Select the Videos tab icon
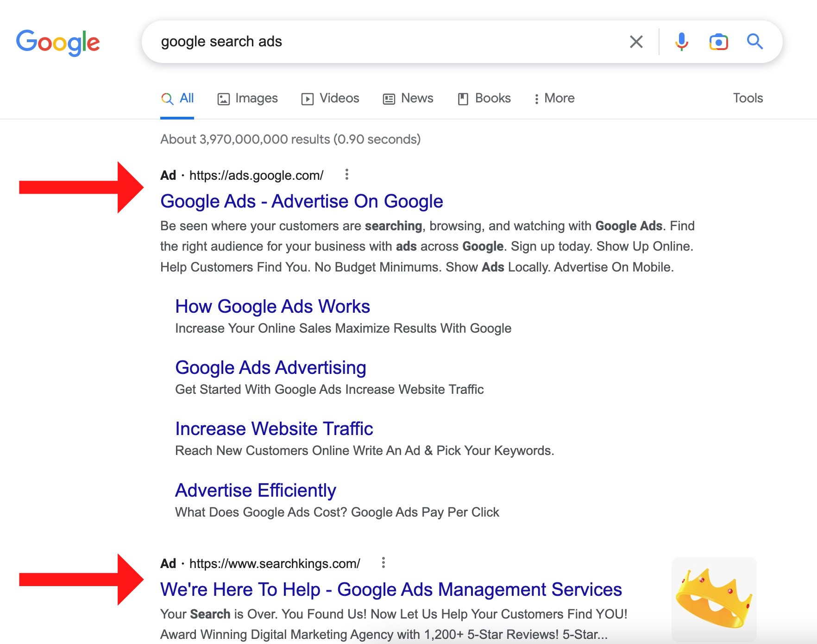The height and width of the screenshot is (644, 817). coord(308,98)
